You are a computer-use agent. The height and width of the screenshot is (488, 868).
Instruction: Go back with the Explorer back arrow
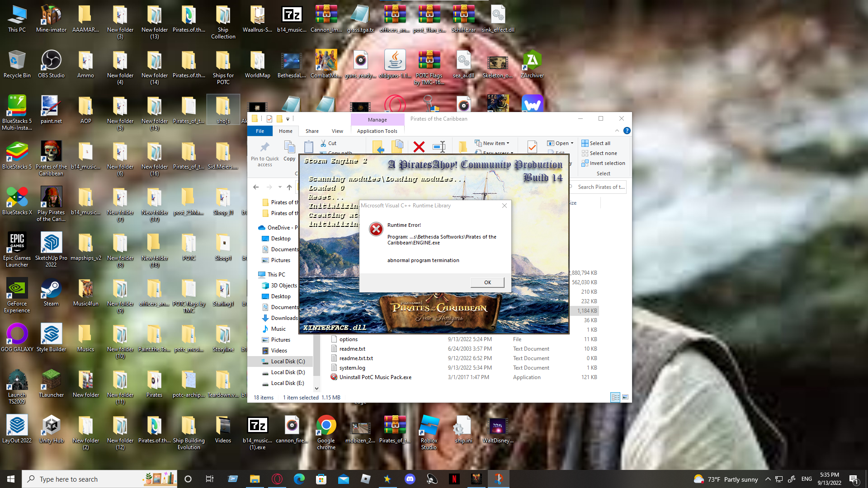tap(256, 187)
